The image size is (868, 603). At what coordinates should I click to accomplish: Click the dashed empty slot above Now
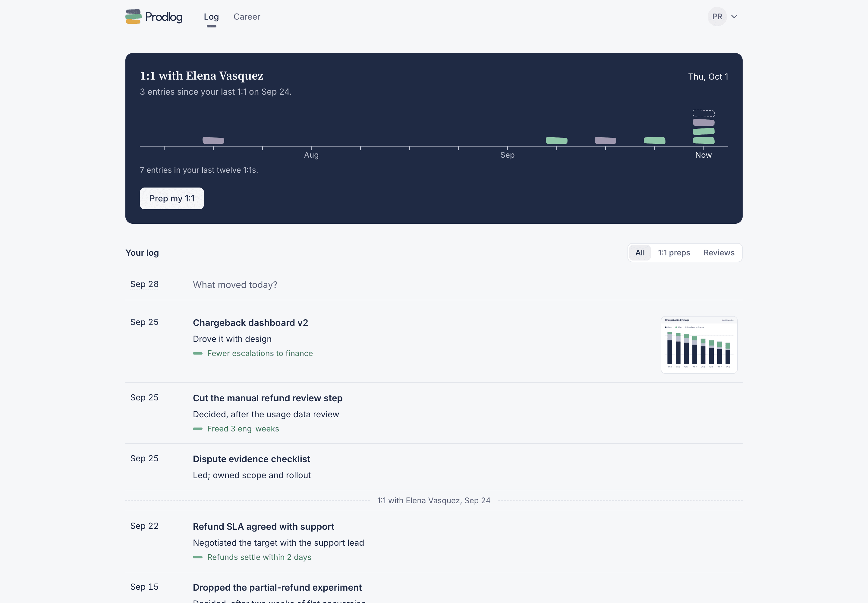pyautogui.click(x=703, y=113)
